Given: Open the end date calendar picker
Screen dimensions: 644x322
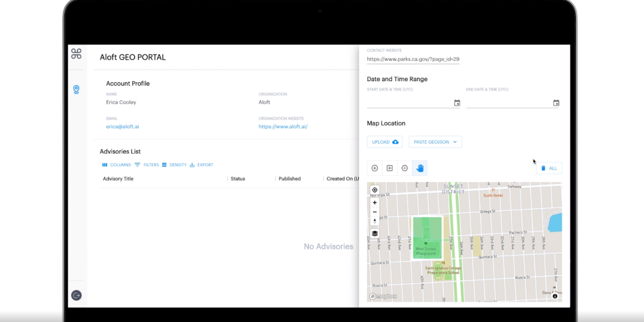Looking at the screenshot, I should [x=556, y=103].
